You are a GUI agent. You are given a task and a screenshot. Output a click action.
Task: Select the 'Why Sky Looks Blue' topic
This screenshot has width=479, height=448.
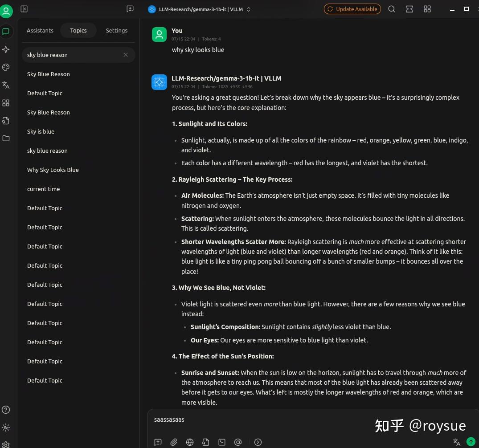coord(78,170)
